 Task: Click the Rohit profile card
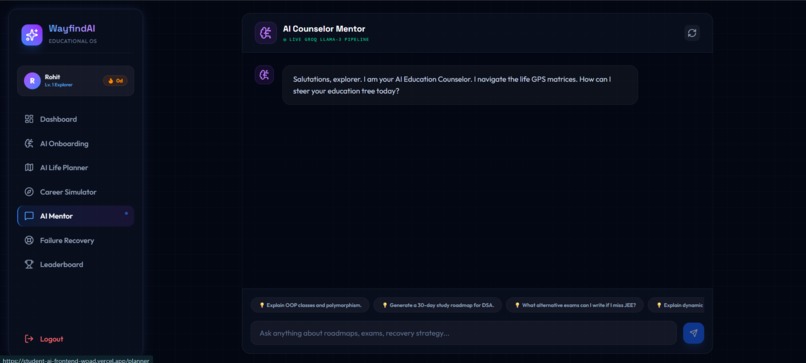pos(76,81)
